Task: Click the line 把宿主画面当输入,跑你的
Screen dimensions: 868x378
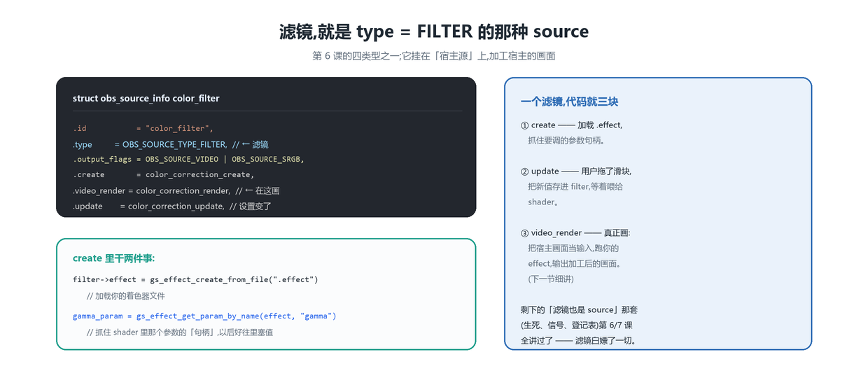Action: pyautogui.click(x=573, y=248)
